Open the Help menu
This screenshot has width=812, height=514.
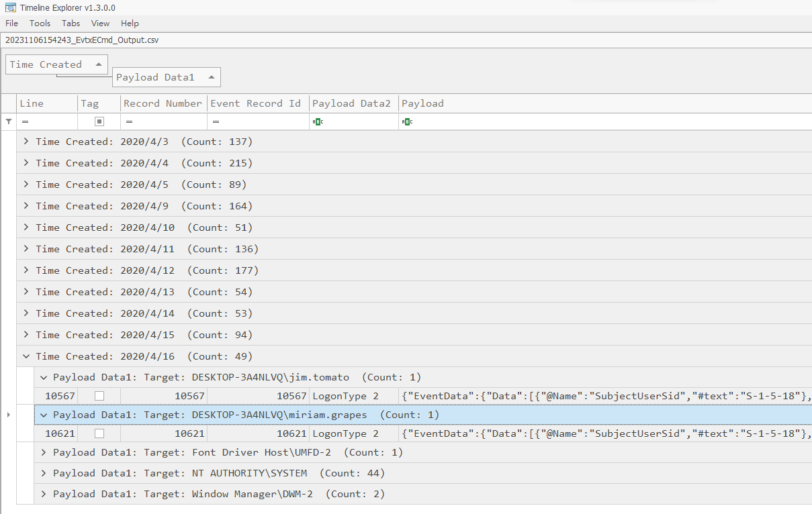[130, 23]
